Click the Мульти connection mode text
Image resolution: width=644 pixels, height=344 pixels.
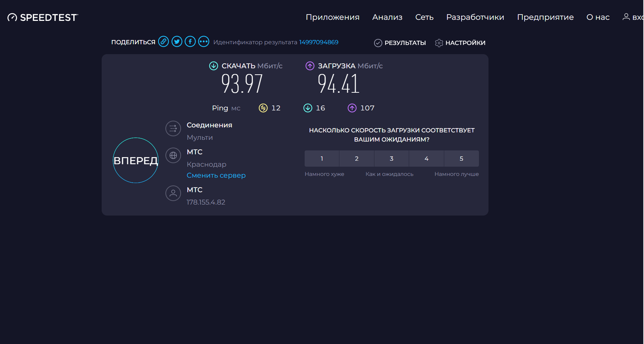(200, 137)
